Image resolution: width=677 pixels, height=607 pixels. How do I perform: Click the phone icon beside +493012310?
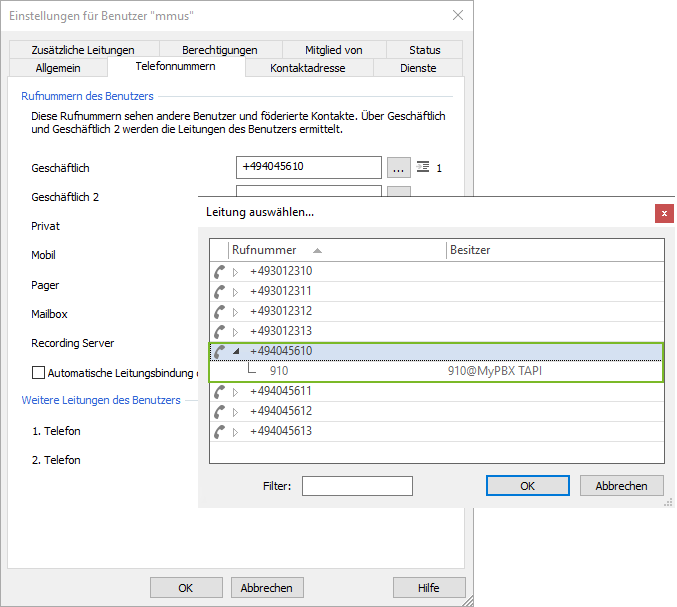click(219, 271)
